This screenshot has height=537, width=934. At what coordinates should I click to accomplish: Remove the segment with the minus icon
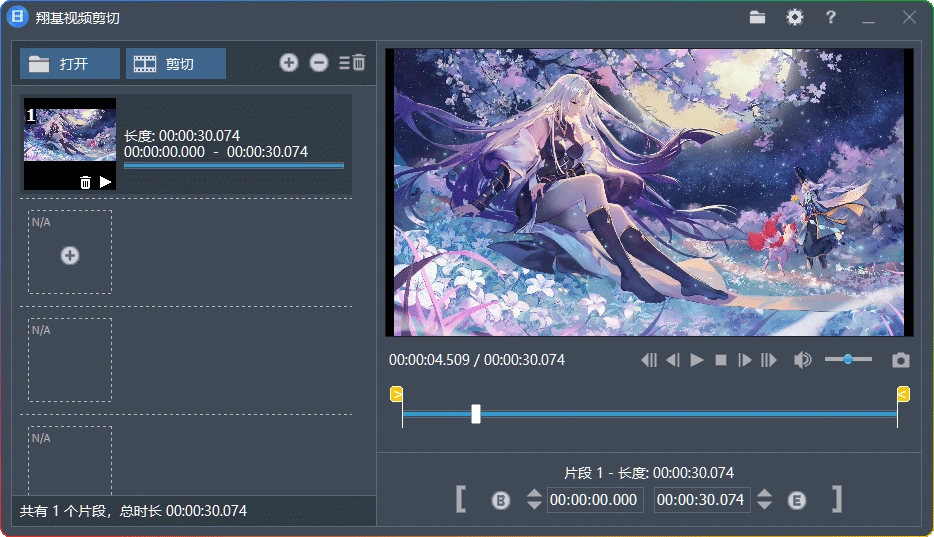(319, 63)
